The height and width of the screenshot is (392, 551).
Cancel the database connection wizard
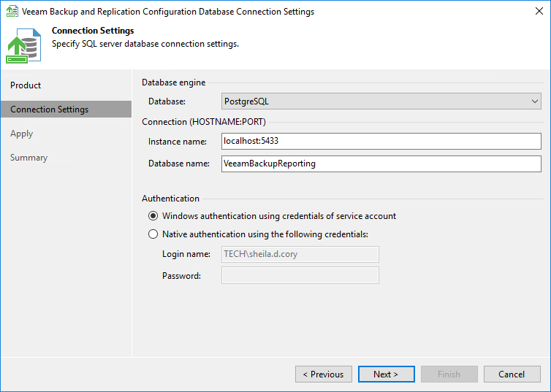click(x=512, y=374)
